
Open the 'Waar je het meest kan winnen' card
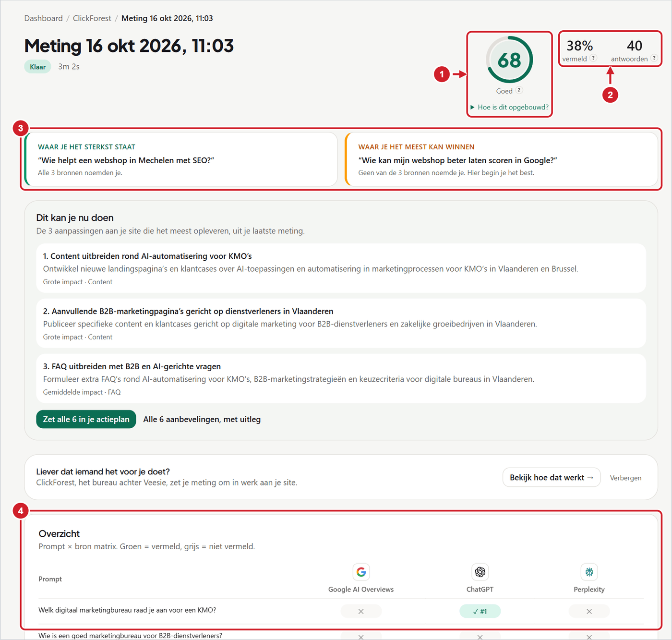click(501, 159)
